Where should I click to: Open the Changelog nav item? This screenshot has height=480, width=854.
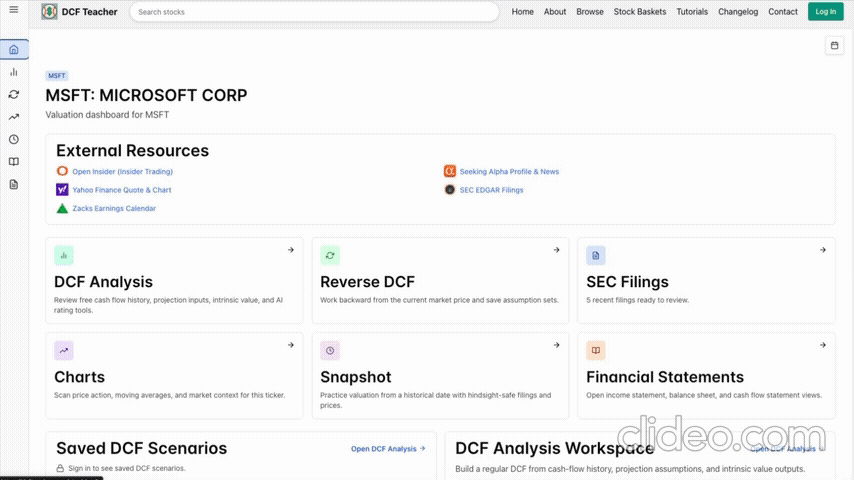(738, 11)
